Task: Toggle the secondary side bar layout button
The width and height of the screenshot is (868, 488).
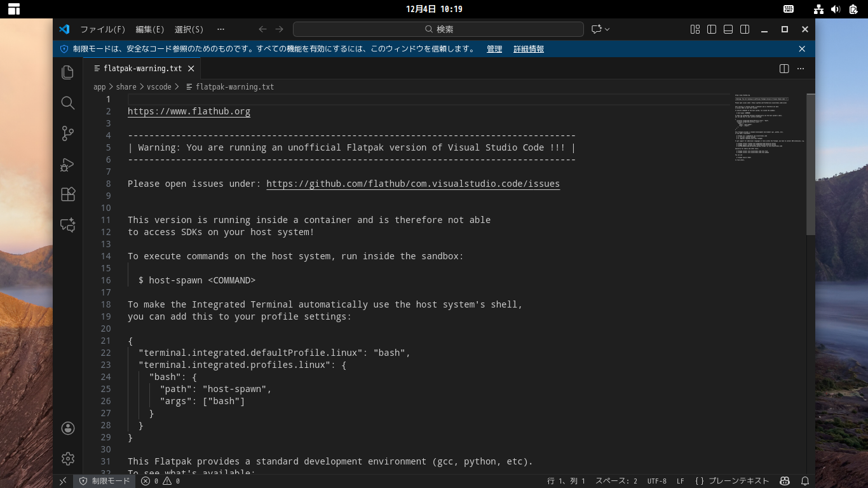Action: (x=745, y=29)
